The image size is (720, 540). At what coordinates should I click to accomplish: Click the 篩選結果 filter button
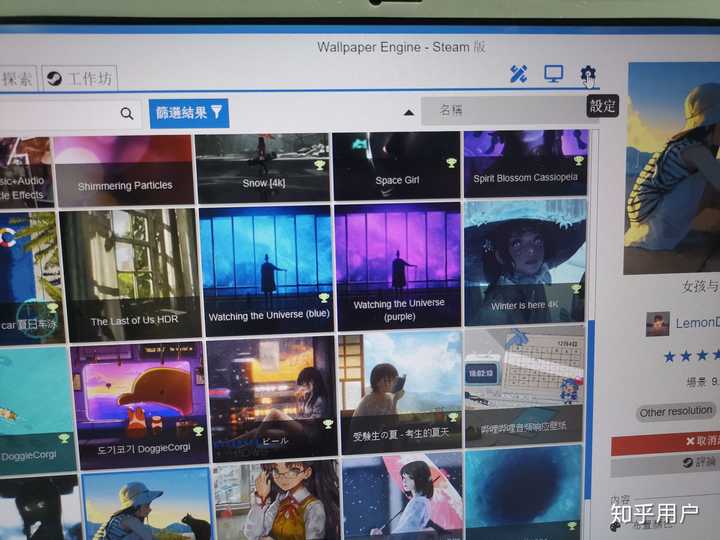189,112
